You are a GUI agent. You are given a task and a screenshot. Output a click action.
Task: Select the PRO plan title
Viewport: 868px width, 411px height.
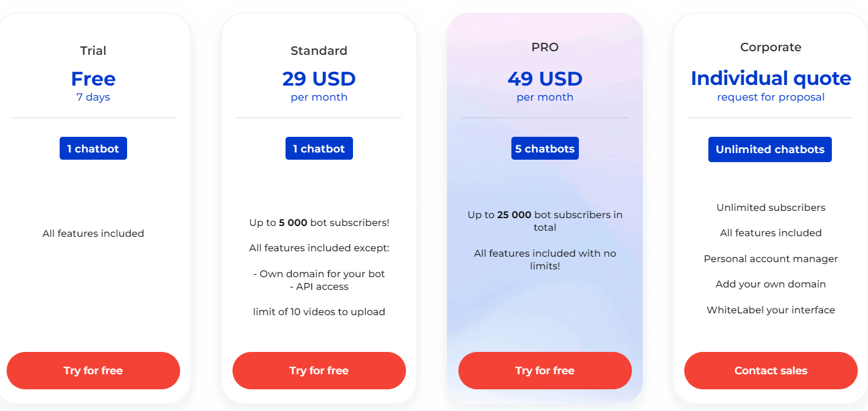545,47
